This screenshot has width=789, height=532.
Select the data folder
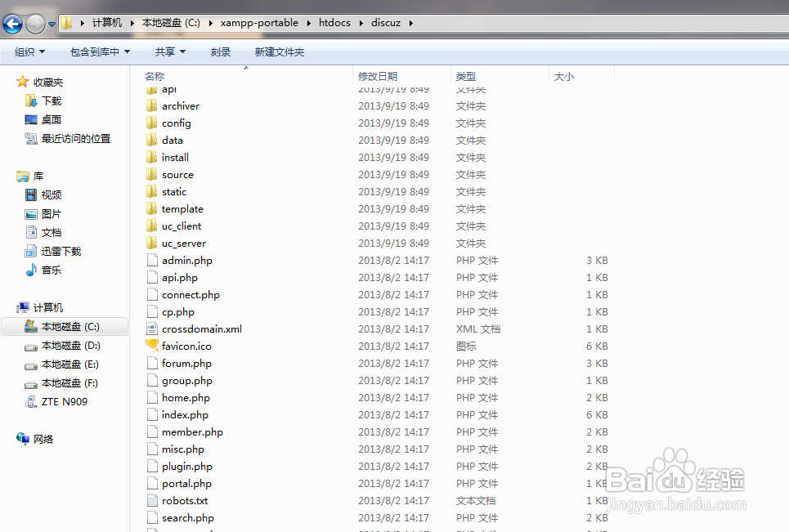[x=172, y=141]
